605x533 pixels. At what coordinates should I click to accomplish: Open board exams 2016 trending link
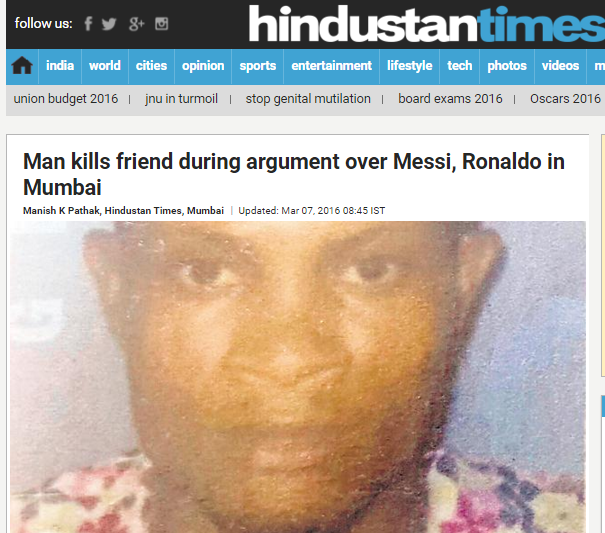[450, 99]
